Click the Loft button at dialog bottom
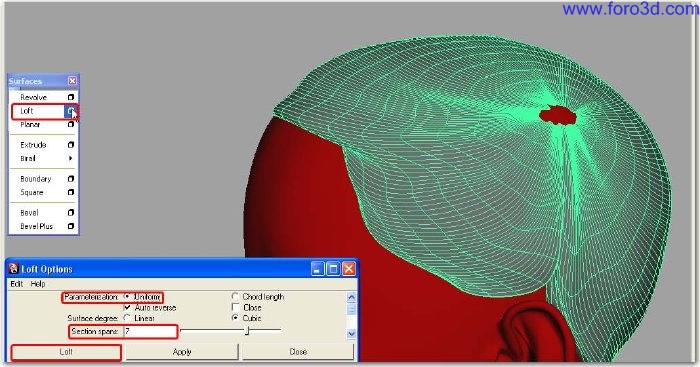700x367 pixels. tap(66, 352)
